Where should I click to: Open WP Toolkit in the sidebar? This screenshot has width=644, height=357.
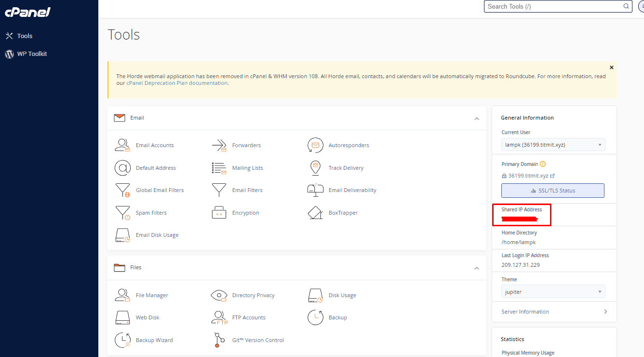(x=32, y=54)
